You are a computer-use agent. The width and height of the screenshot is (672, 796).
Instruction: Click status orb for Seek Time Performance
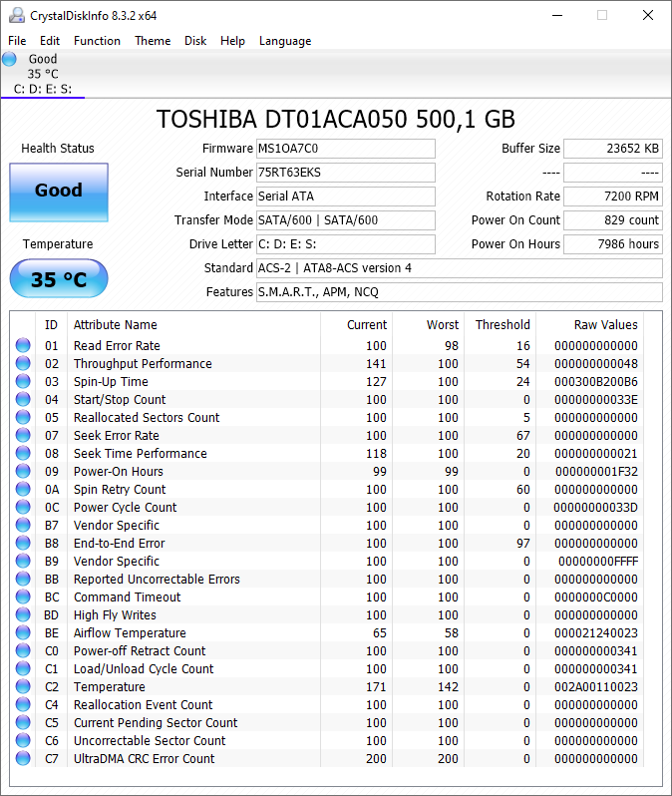click(23, 453)
